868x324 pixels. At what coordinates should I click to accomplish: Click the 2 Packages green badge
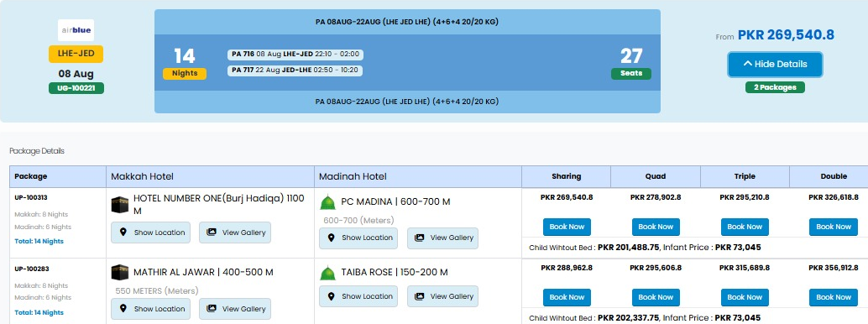775,87
